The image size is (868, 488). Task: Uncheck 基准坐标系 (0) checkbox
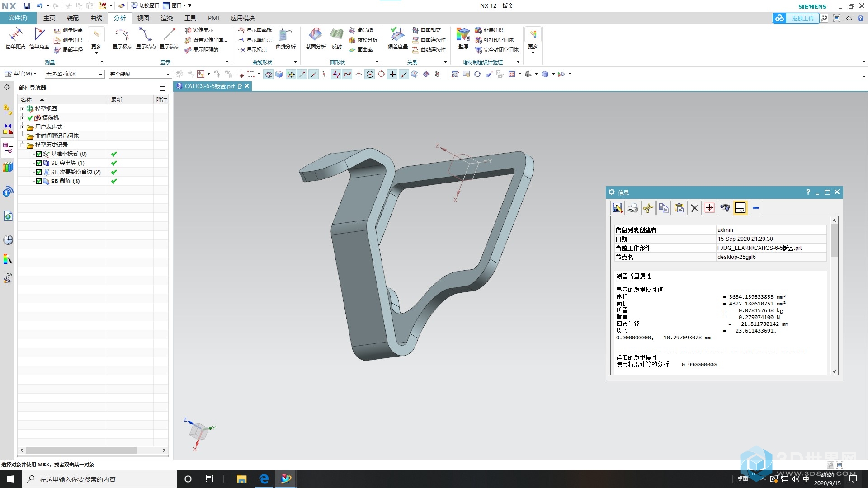coord(39,154)
